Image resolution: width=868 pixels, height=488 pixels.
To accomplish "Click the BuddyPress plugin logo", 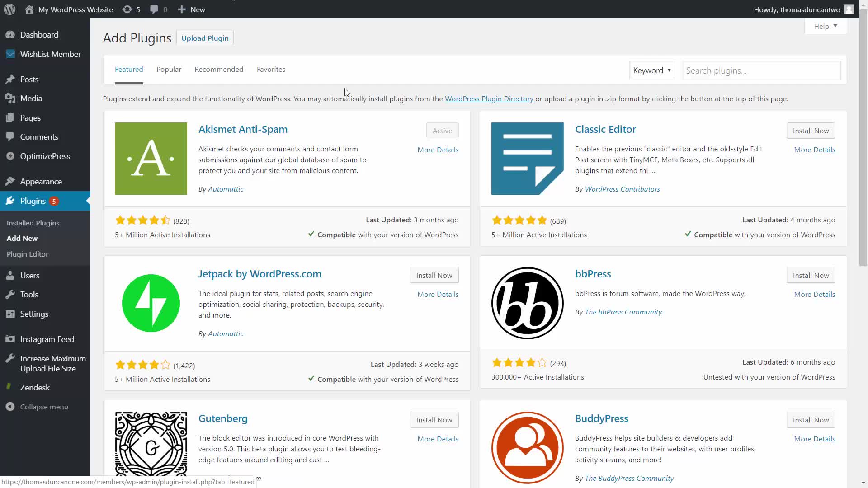I will (528, 448).
